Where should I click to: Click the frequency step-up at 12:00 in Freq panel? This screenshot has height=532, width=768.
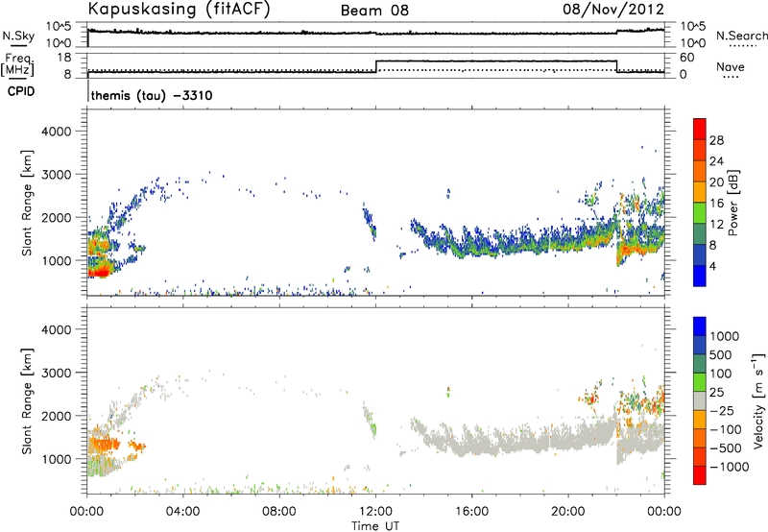tap(375, 66)
